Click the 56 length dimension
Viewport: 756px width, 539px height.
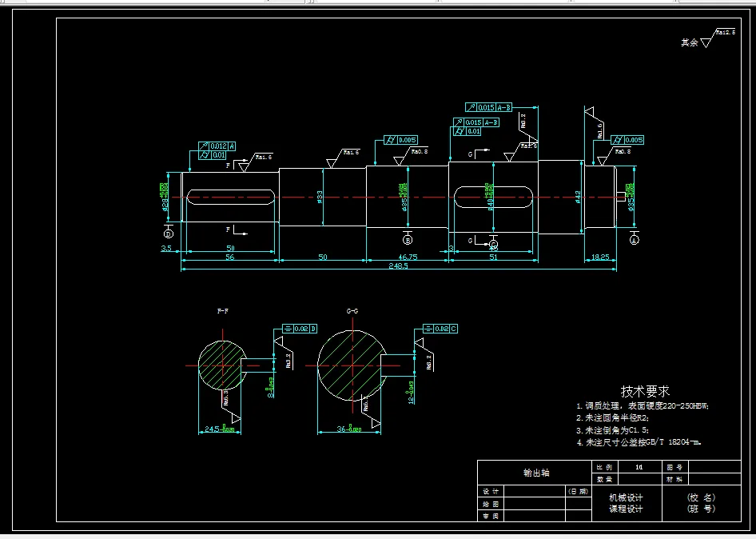[230, 258]
